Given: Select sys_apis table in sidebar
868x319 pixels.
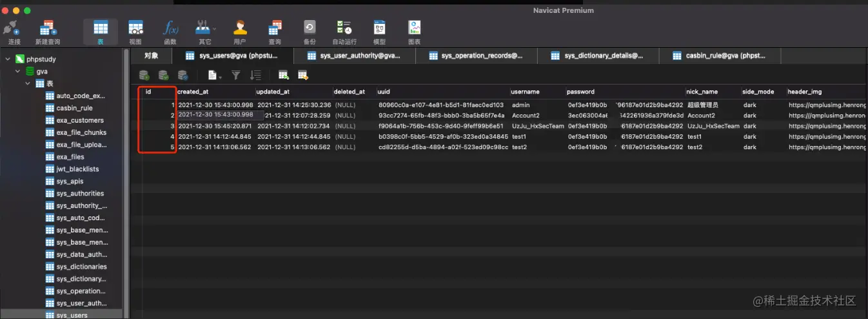Looking at the screenshot, I should point(70,181).
